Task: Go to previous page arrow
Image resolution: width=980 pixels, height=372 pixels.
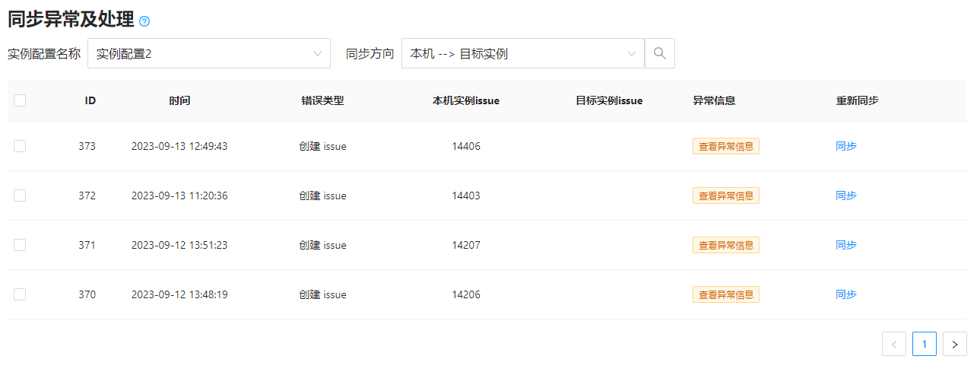Action: (893, 344)
